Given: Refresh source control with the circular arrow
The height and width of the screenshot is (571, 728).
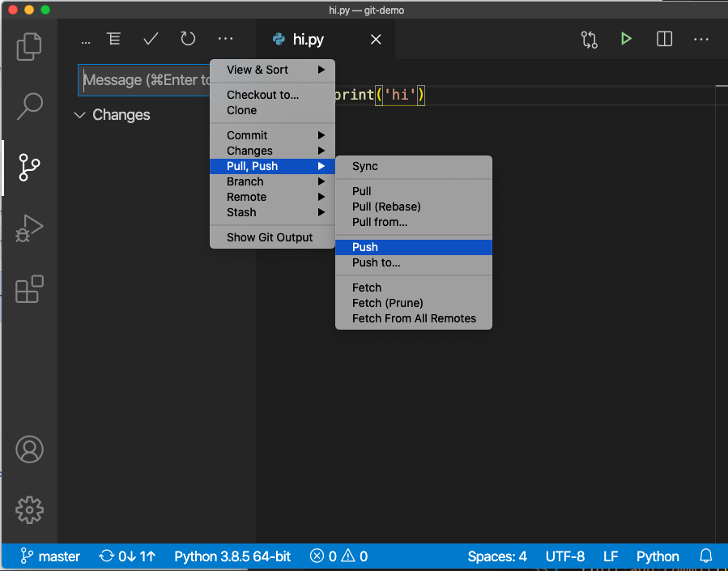Looking at the screenshot, I should coord(188,39).
